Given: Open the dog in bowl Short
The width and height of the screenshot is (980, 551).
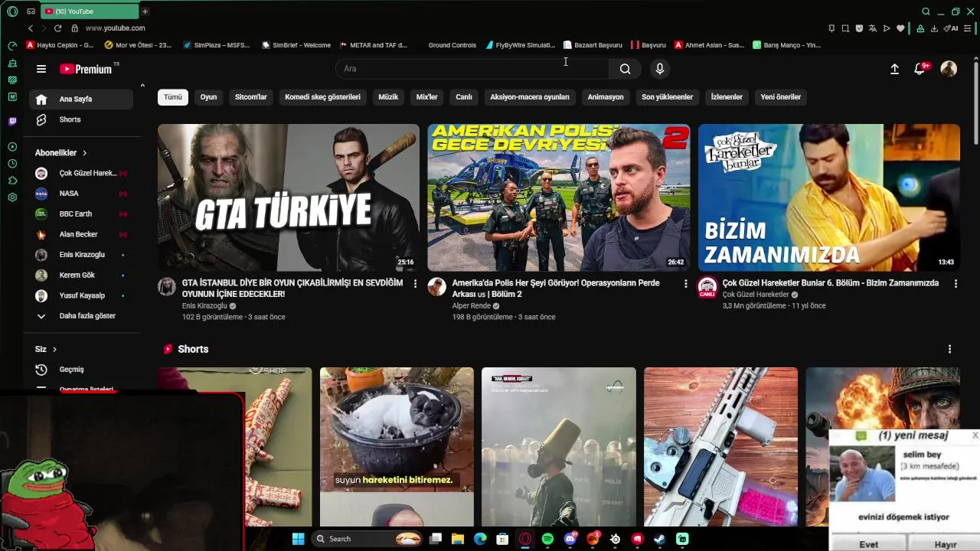Looking at the screenshot, I should coord(397,447).
